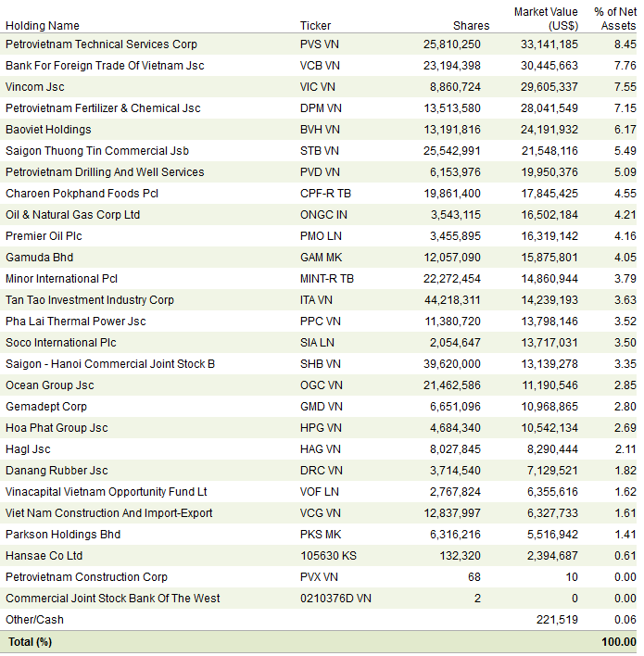This screenshot has width=644, height=656.
Task: Select Petrovietnam Construction Corp
Action: coord(86,578)
